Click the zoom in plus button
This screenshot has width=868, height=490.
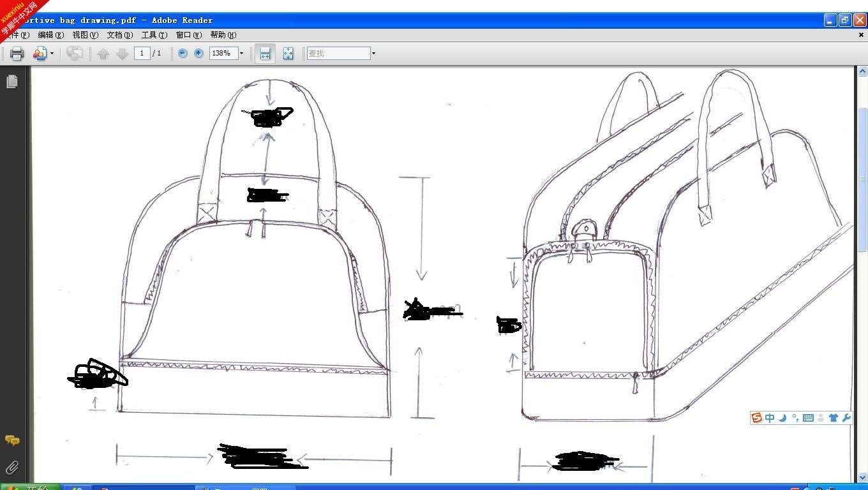pos(198,54)
